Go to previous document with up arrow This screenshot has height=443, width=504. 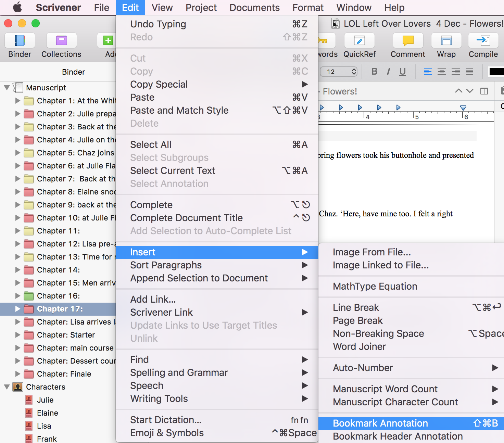(x=459, y=91)
